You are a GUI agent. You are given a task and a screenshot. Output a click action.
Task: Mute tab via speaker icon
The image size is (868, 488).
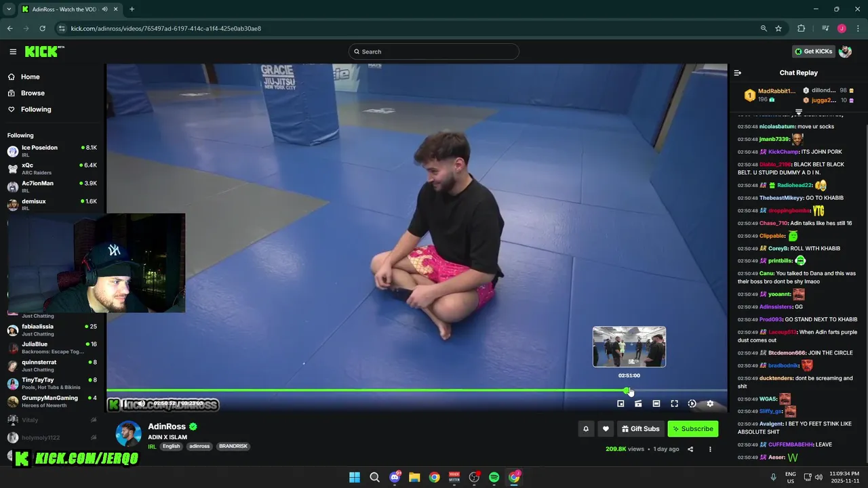click(104, 9)
